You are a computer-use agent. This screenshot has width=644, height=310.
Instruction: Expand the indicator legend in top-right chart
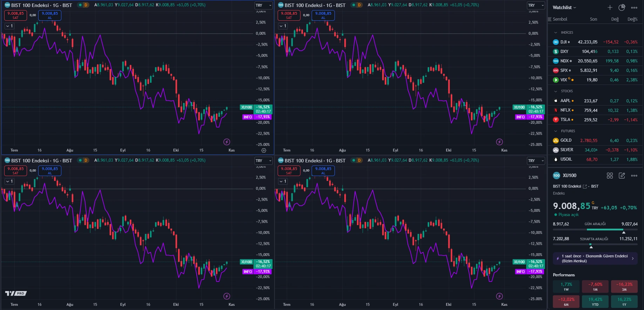pos(283,26)
